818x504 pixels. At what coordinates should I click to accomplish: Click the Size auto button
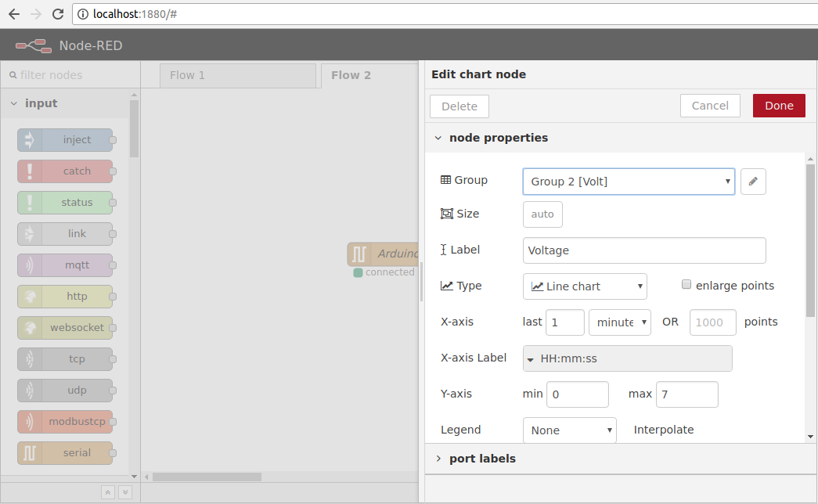click(x=542, y=214)
